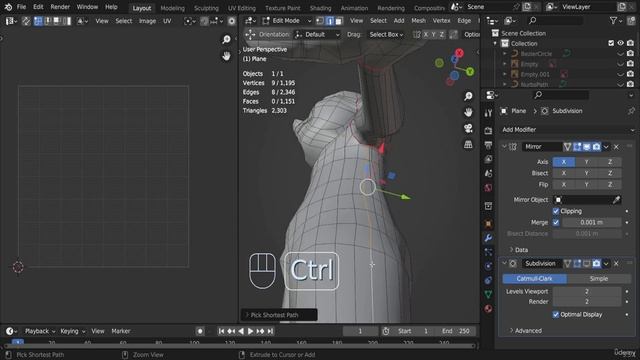Open the Particles properties tab icon
The height and width of the screenshot is (360, 640).
pyautogui.click(x=488, y=252)
